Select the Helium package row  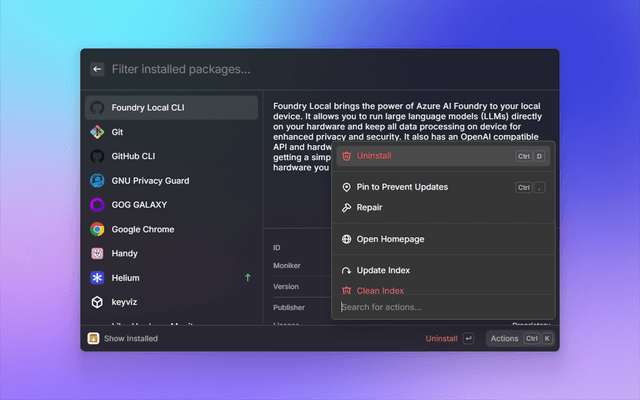(x=171, y=278)
